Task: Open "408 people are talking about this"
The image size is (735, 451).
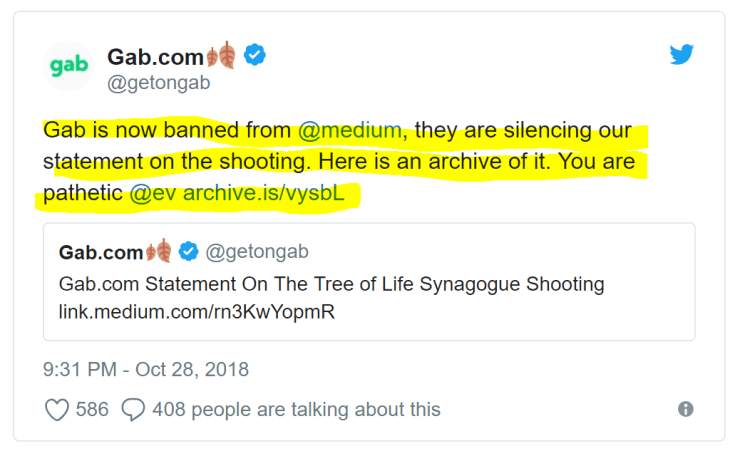Action: (x=296, y=410)
